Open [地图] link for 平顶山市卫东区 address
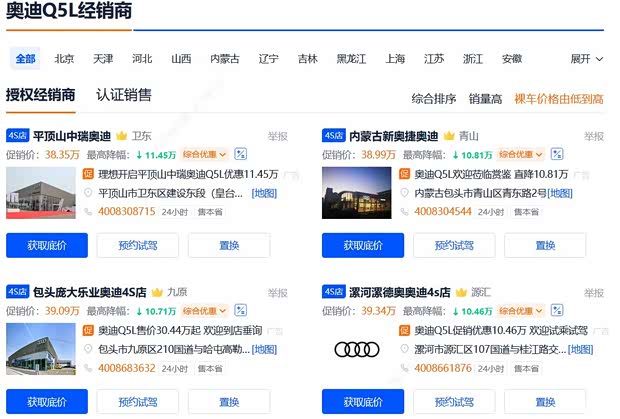This screenshot has height=419, width=620. click(264, 193)
